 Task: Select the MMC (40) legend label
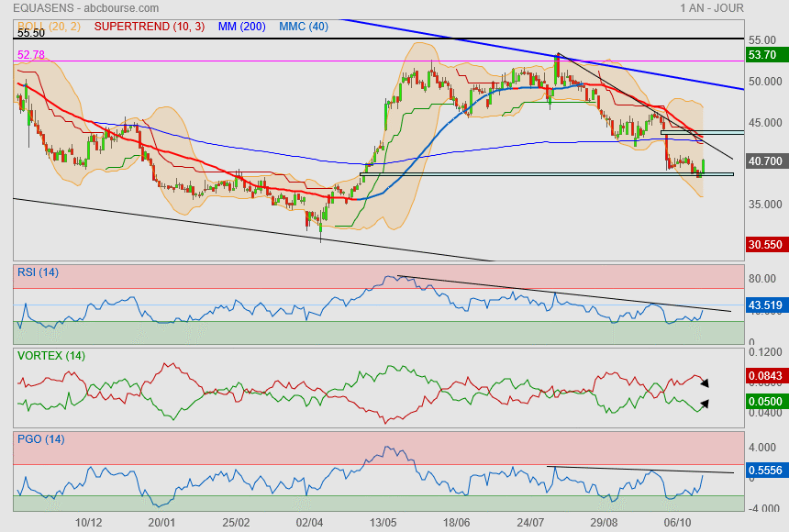pos(304,27)
